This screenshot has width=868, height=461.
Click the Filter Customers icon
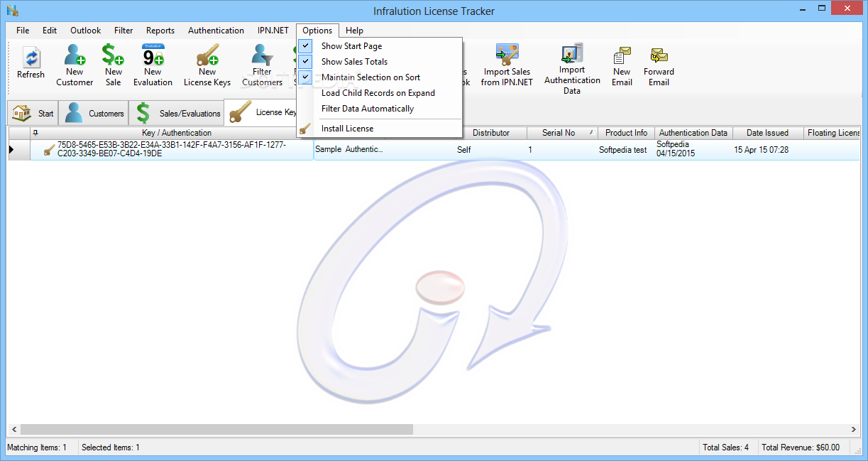[x=262, y=55]
